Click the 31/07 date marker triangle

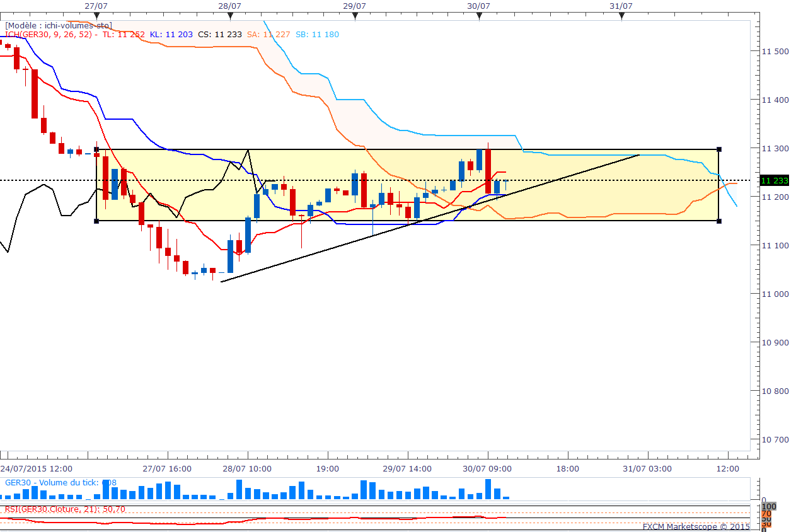click(621, 16)
